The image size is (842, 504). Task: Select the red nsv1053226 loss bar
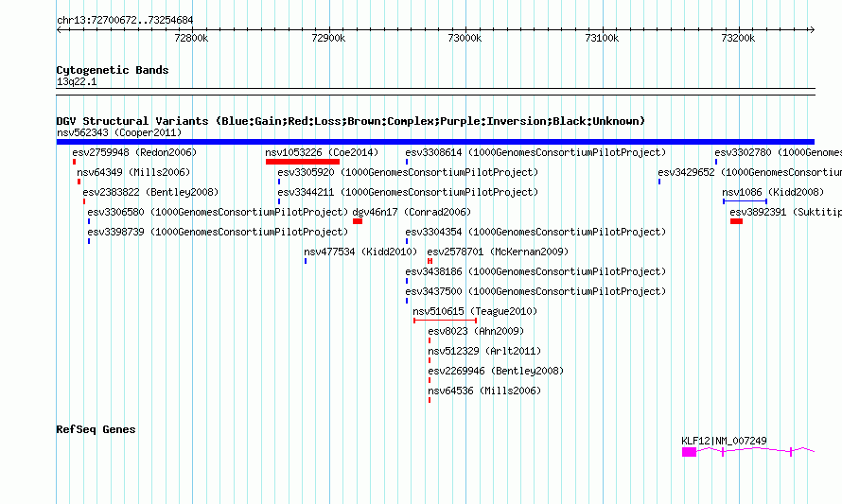click(x=303, y=162)
